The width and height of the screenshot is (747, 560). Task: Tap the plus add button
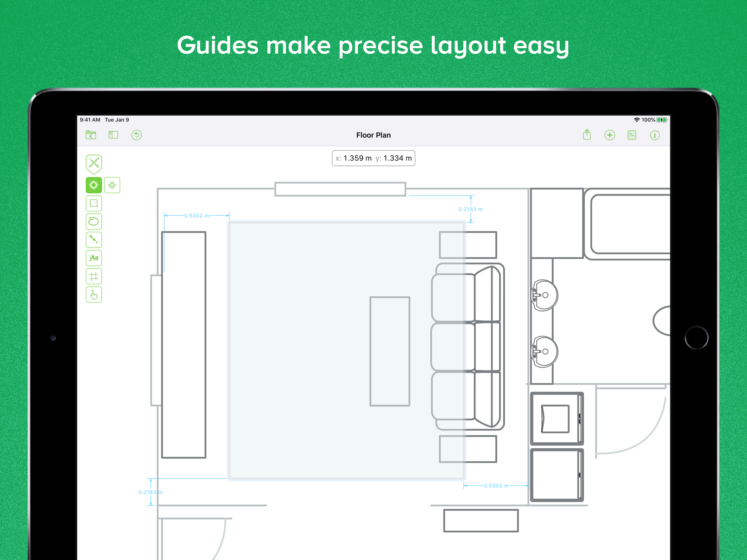[x=609, y=135]
